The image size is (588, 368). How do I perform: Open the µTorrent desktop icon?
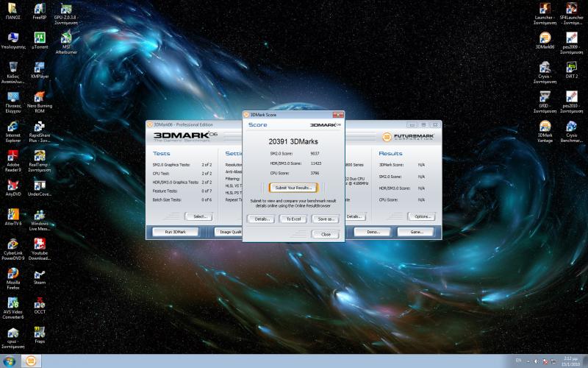tap(40, 40)
